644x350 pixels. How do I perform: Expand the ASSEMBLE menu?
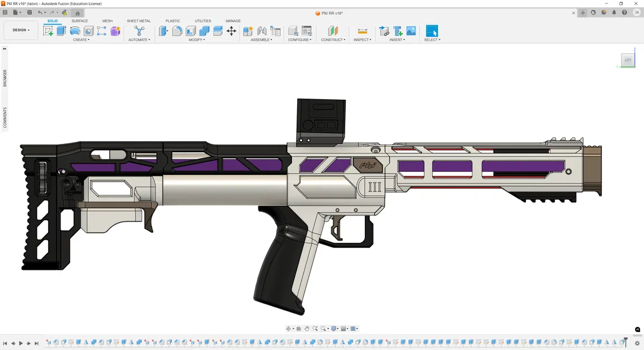[262, 40]
